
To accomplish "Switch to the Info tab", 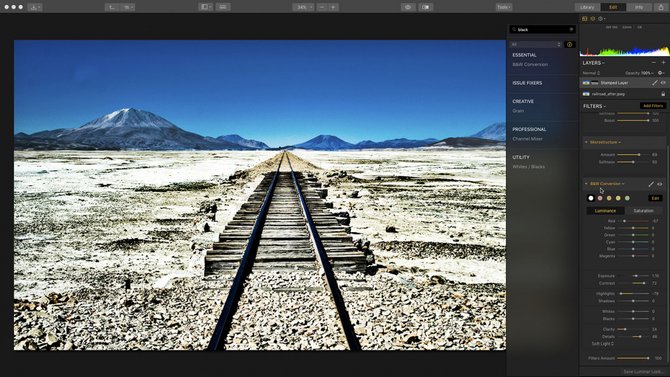I will [x=639, y=7].
